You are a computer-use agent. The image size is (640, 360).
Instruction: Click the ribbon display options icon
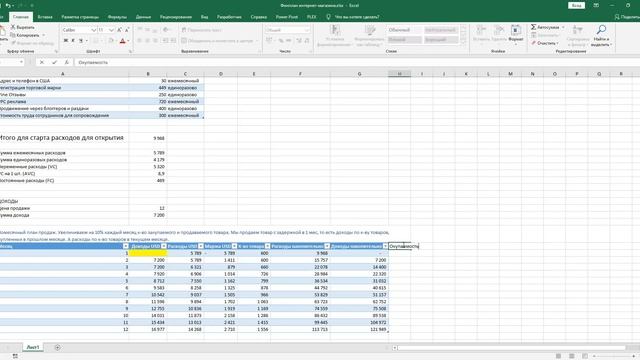pos(596,6)
